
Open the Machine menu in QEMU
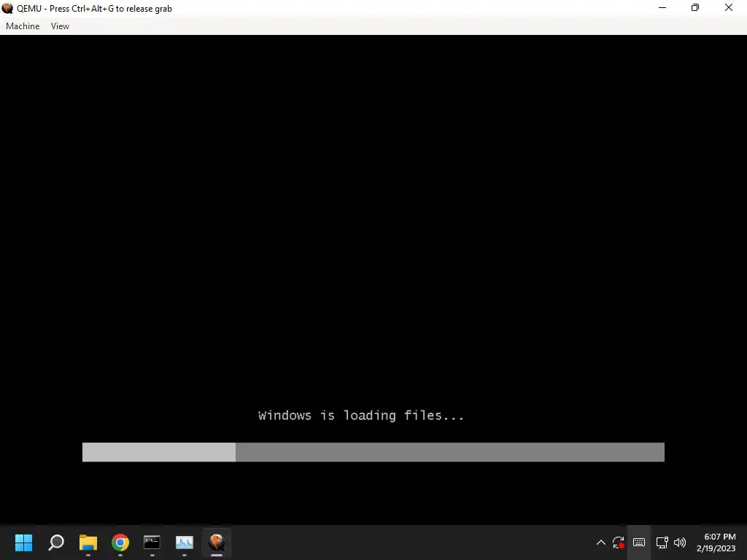(x=23, y=26)
